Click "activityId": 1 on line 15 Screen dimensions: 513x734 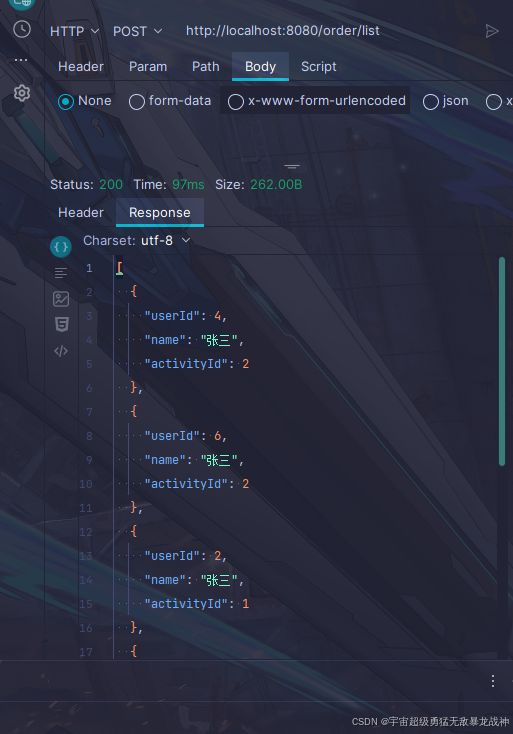click(x=197, y=604)
